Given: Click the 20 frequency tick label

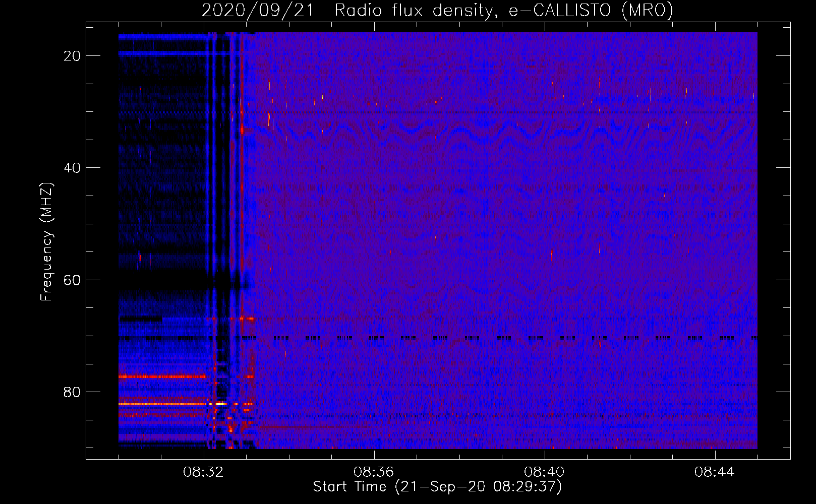Looking at the screenshot, I should 72,56.
